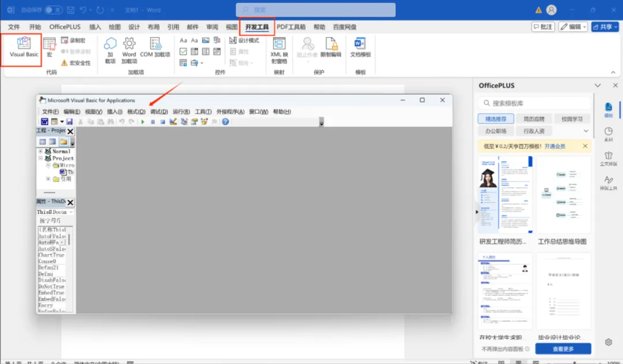Click the View Microsoft Word icon in VBA toolbar
The width and height of the screenshot is (623, 364).
(44, 122)
